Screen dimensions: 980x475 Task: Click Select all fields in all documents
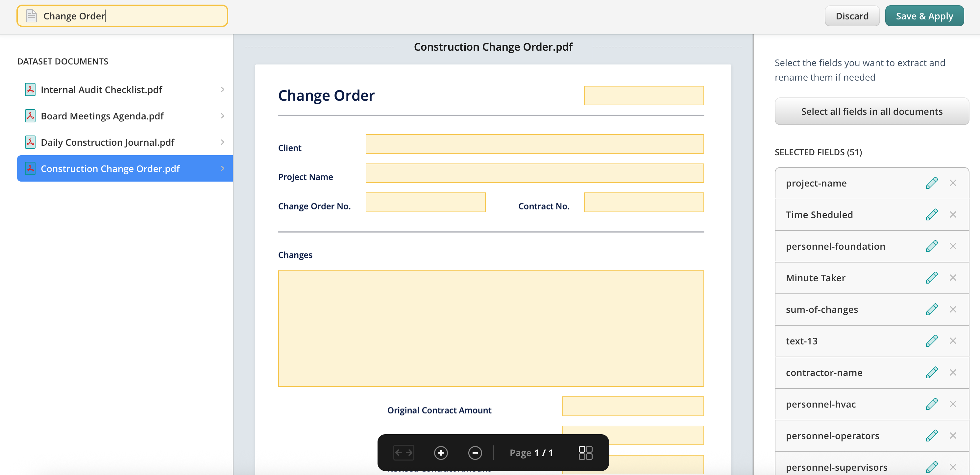[x=871, y=112]
